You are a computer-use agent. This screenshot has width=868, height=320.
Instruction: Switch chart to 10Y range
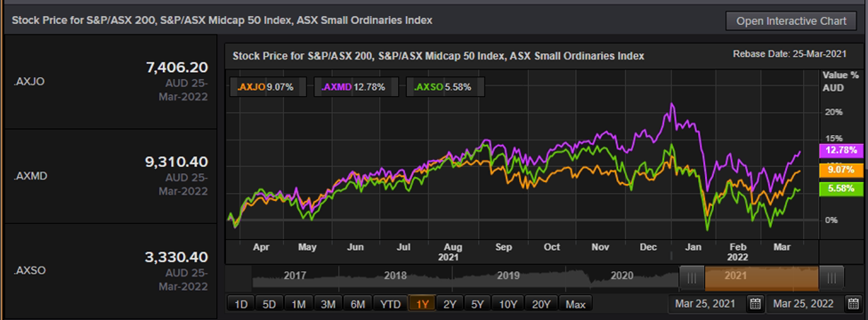point(507,303)
